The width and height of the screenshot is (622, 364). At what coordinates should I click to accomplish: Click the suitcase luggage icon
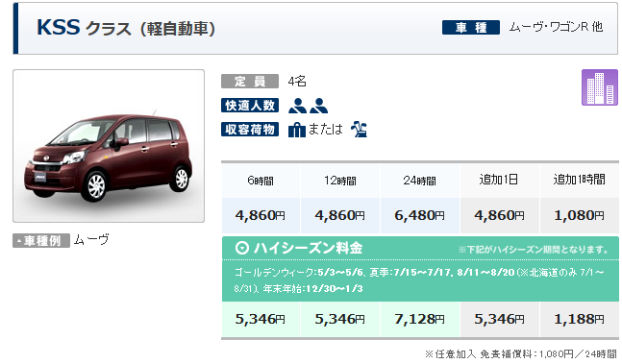296,130
